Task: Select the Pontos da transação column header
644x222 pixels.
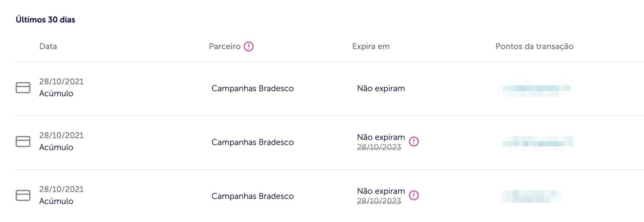Action: pyautogui.click(x=534, y=46)
